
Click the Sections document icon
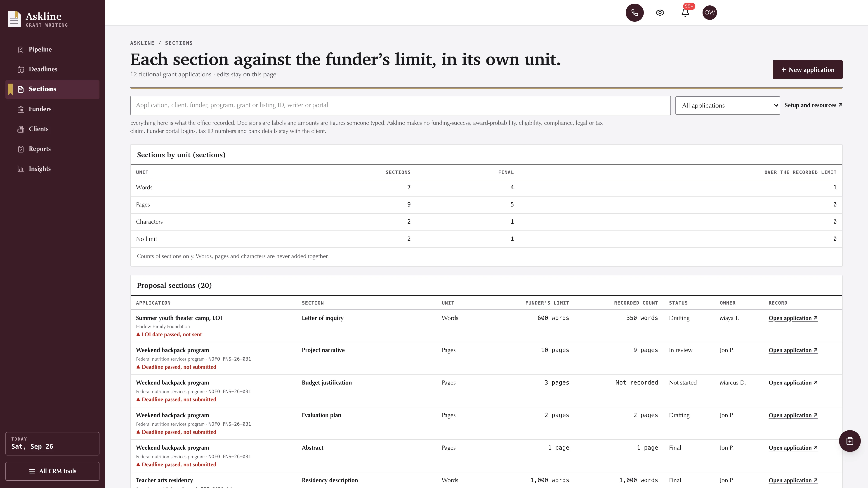(x=21, y=89)
